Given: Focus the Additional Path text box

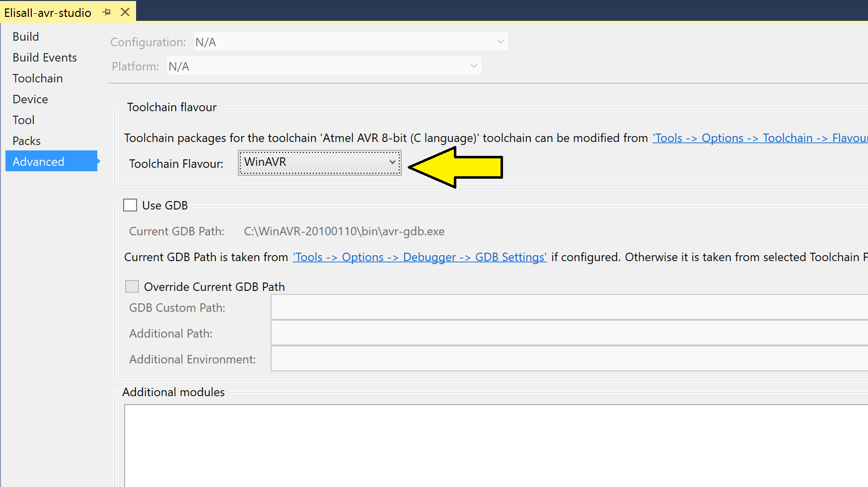Looking at the screenshot, I should click(x=569, y=333).
